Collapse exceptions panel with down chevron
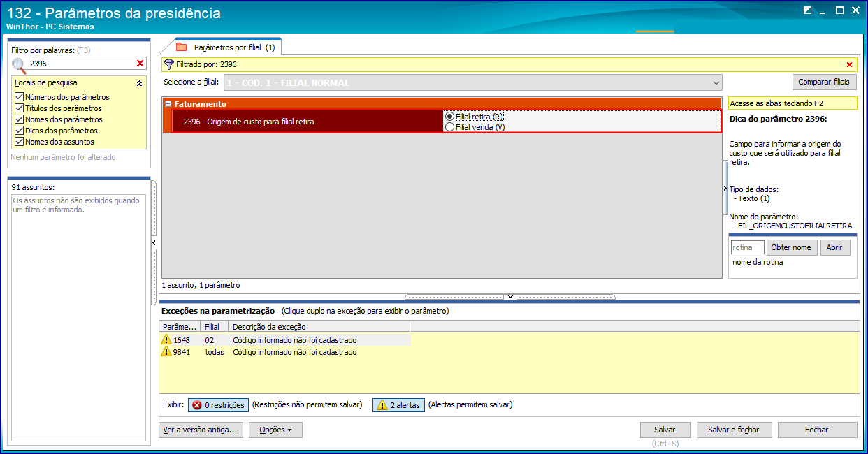This screenshot has height=454, width=868. tap(510, 297)
